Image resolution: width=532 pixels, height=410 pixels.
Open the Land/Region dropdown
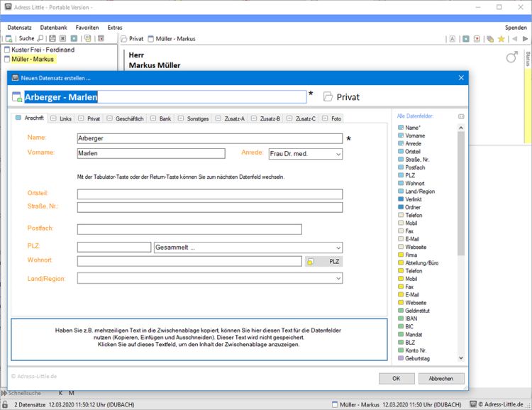click(337, 279)
